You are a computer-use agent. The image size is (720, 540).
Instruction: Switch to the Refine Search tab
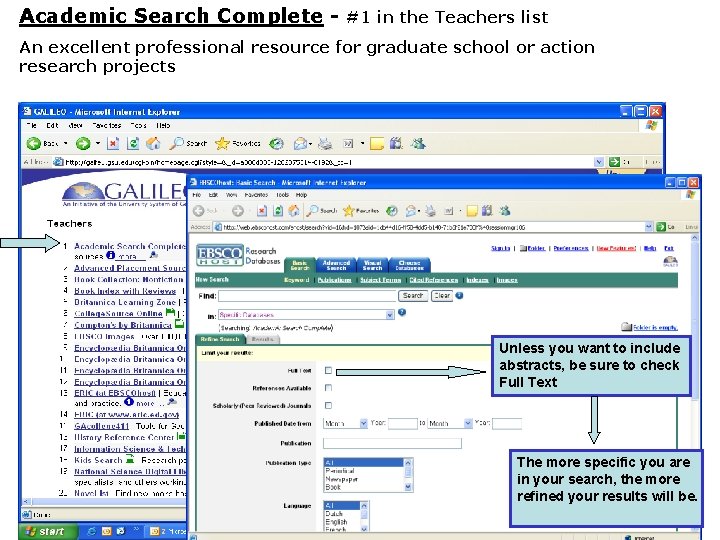pos(220,339)
